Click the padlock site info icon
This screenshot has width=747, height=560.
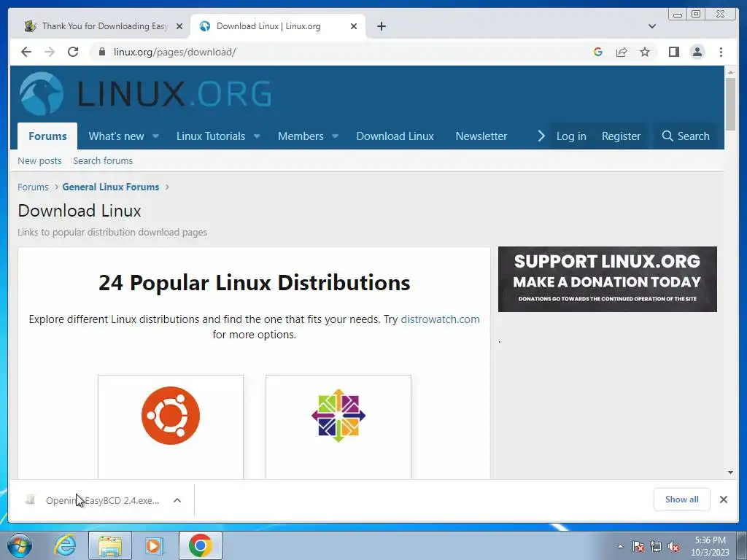pos(101,52)
